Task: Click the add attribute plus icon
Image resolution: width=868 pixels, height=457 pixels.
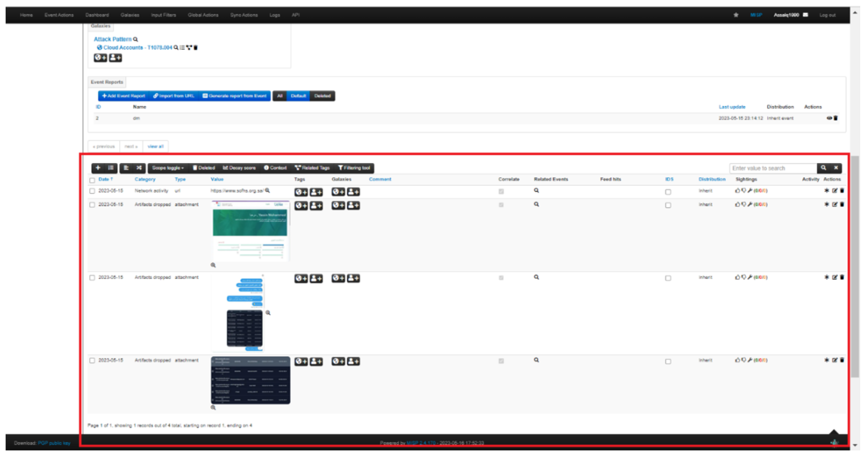Action: pos(98,168)
